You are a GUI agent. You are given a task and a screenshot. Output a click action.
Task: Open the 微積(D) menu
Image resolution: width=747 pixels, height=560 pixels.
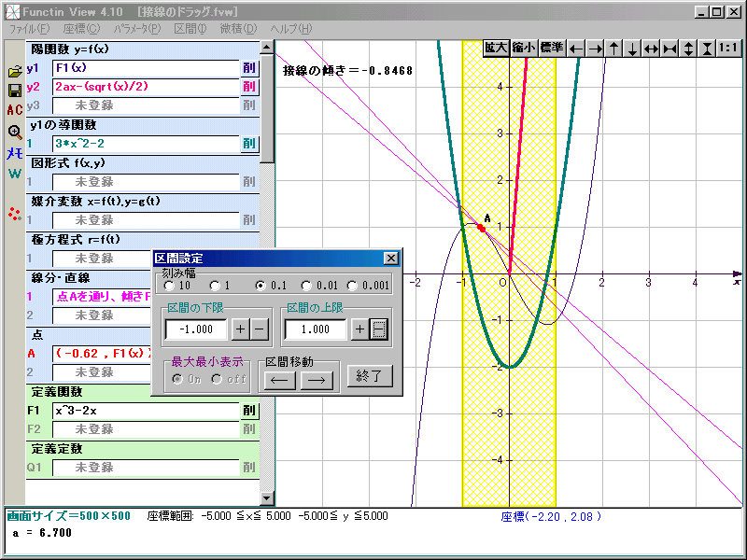(x=238, y=29)
